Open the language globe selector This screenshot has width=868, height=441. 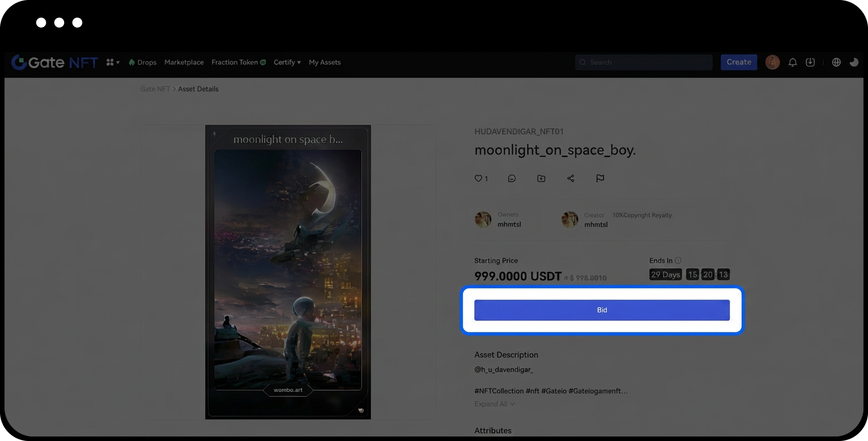pos(836,62)
